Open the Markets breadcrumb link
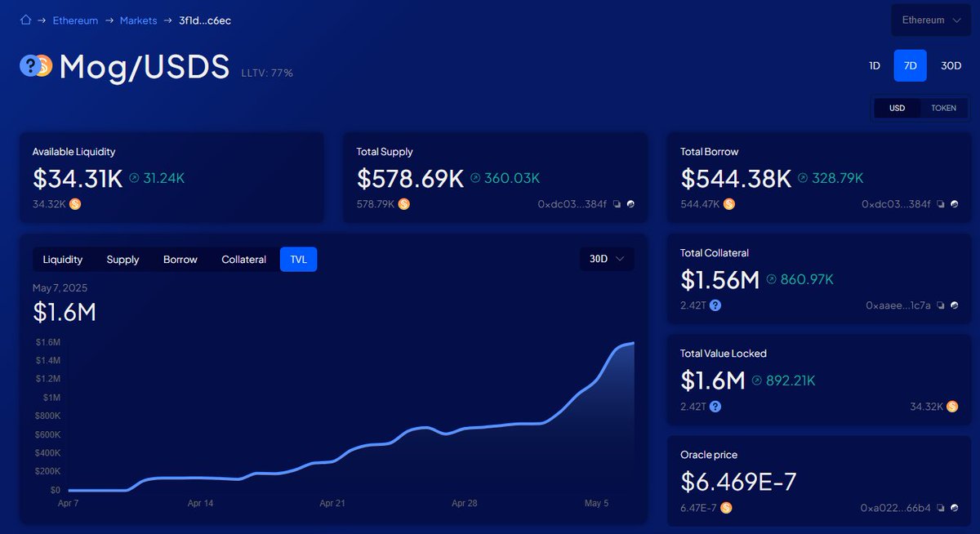The height and width of the screenshot is (534, 980). [x=138, y=20]
